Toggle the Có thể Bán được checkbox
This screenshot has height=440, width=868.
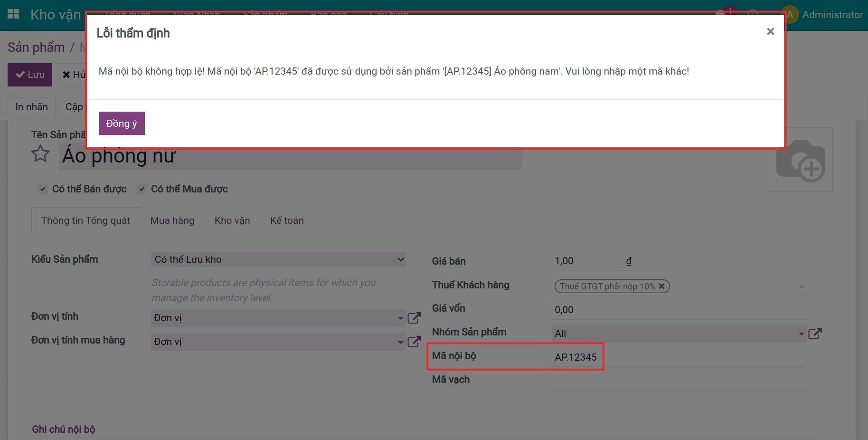[x=43, y=189]
